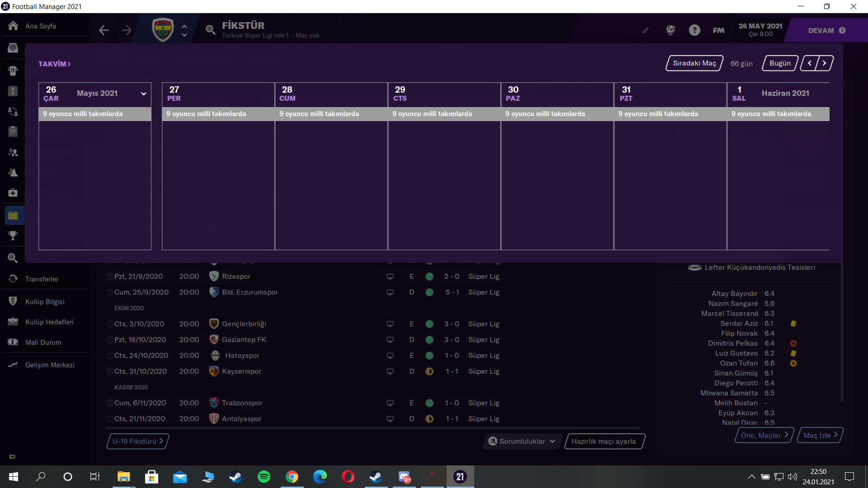The width and height of the screenshot is (868, 488).
Task: Open Spotify from the Windows taskbar
Action: tap(264, 477)
